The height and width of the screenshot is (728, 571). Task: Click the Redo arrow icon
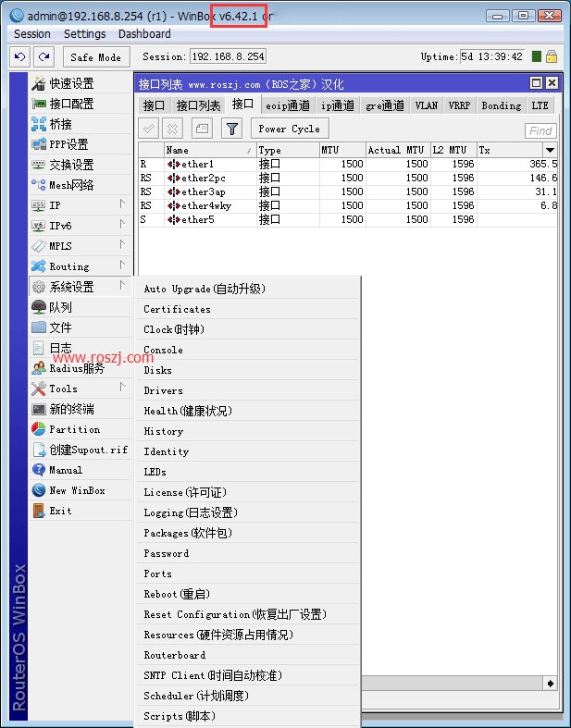click(x=44, y=57)
